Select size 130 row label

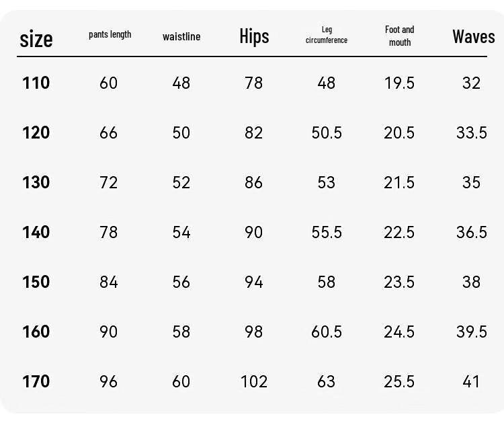[x=36, y=182]
